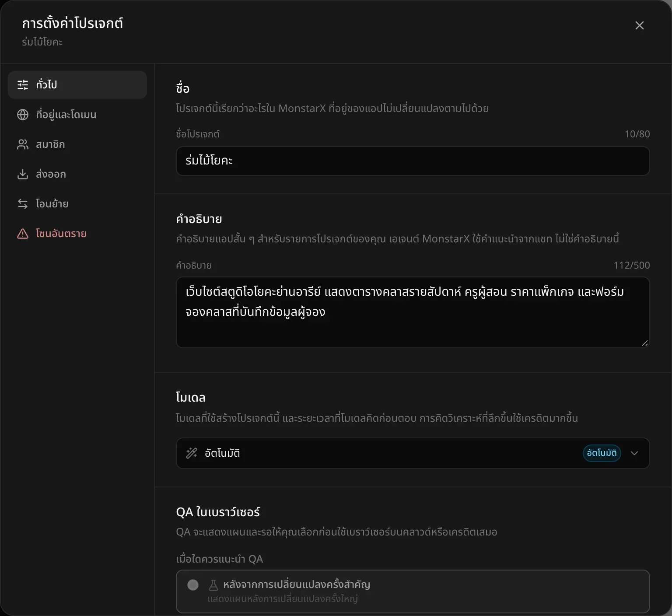Click the อัตโนมัติ badge in model selector

click(x=602, y=453)
